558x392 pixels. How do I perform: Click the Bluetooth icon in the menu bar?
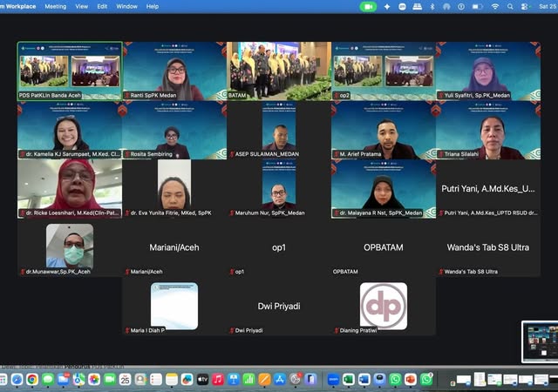[432, 6]
